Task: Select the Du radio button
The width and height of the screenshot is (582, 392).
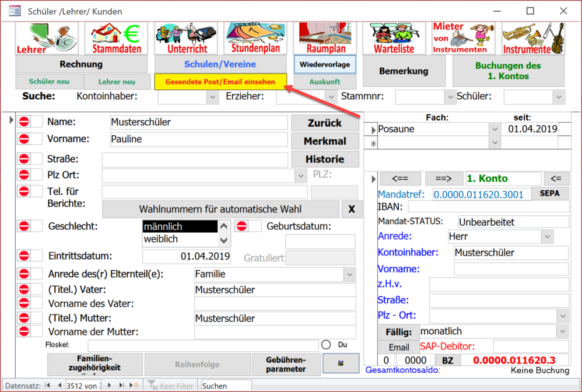Action: click(326, 345)
